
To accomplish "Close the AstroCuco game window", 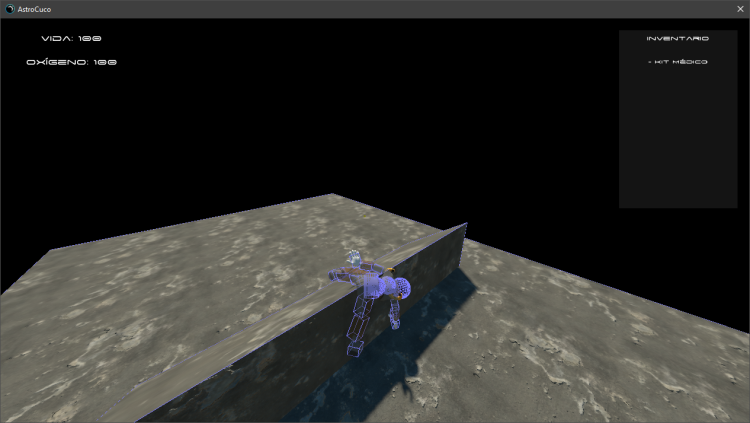I will [739, 8].
